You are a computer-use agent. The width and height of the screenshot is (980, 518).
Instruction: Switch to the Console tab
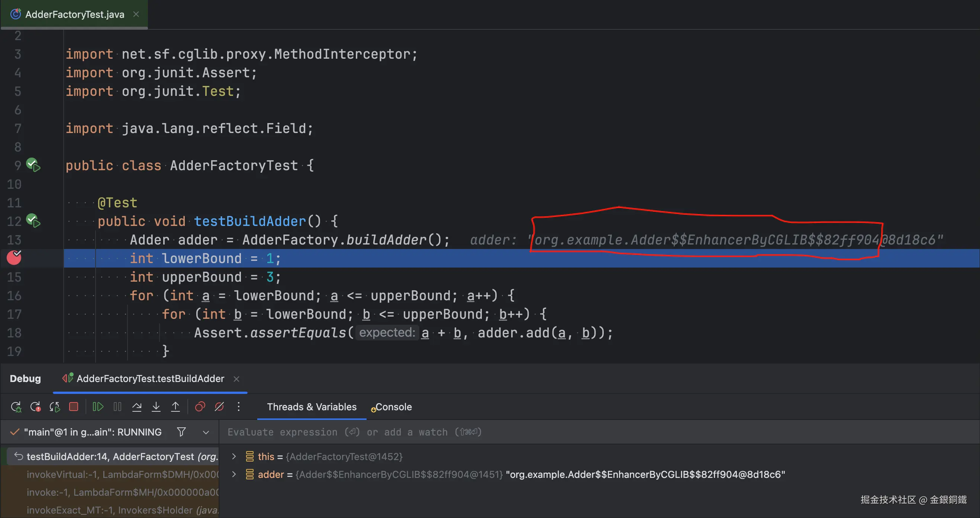click(x=393, y=407)
